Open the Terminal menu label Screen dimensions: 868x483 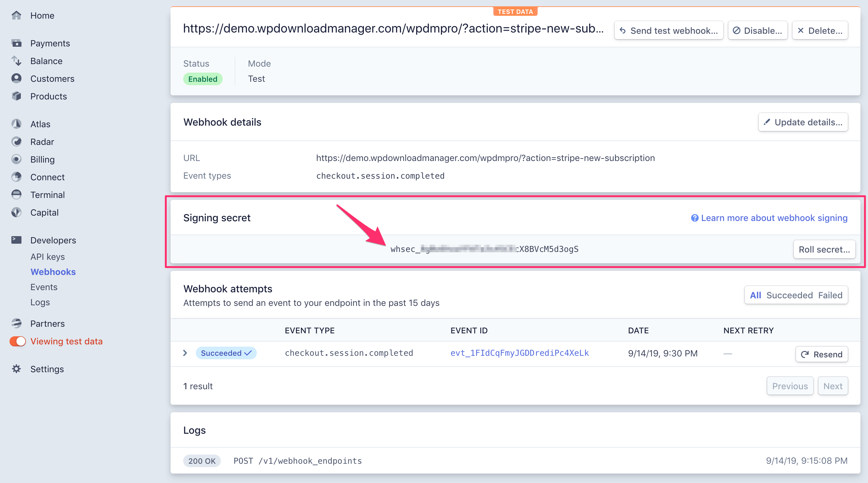point(47,195)
